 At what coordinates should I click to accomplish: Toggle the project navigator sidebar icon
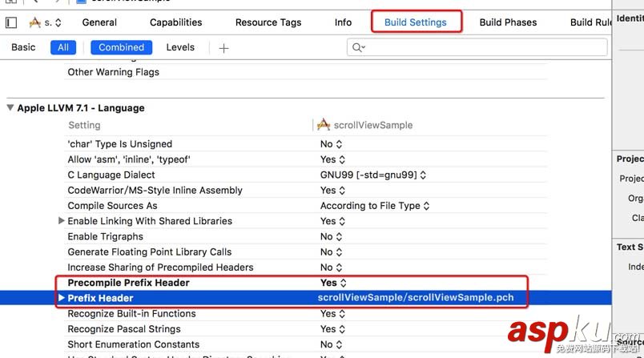tap(11, 22)
